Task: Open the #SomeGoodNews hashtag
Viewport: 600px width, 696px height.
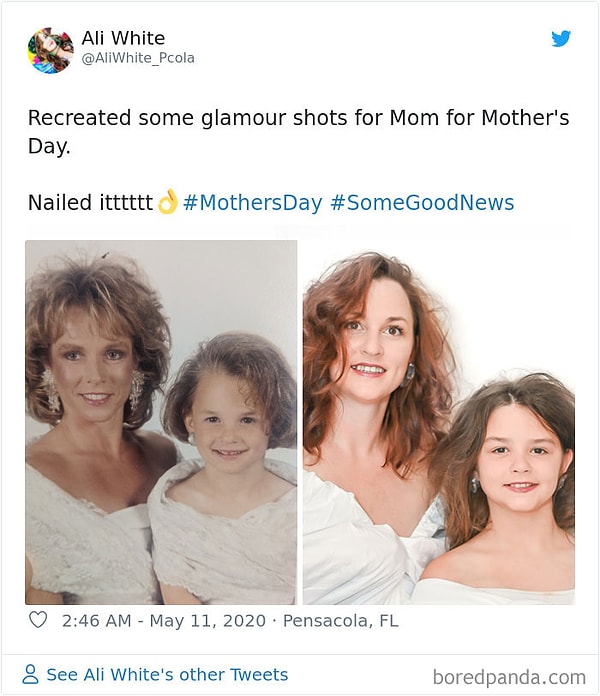Action: [421, 203]
